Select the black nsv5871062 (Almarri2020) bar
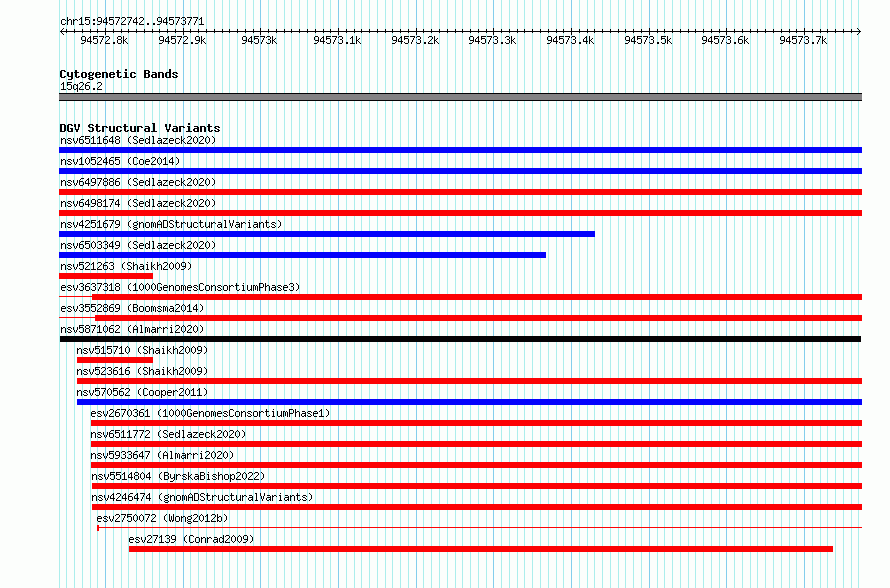 coord(460,339)
